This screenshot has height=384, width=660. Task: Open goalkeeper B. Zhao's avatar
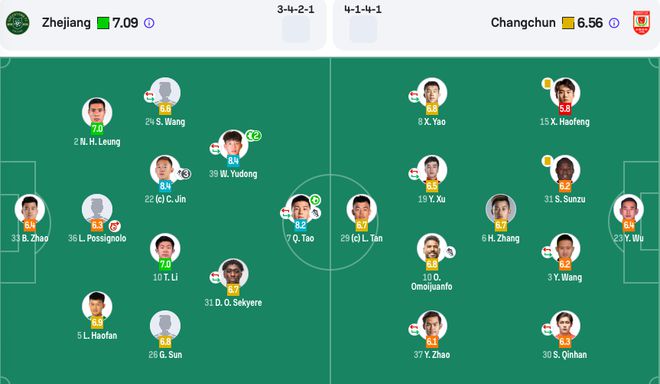coord(29,208)
